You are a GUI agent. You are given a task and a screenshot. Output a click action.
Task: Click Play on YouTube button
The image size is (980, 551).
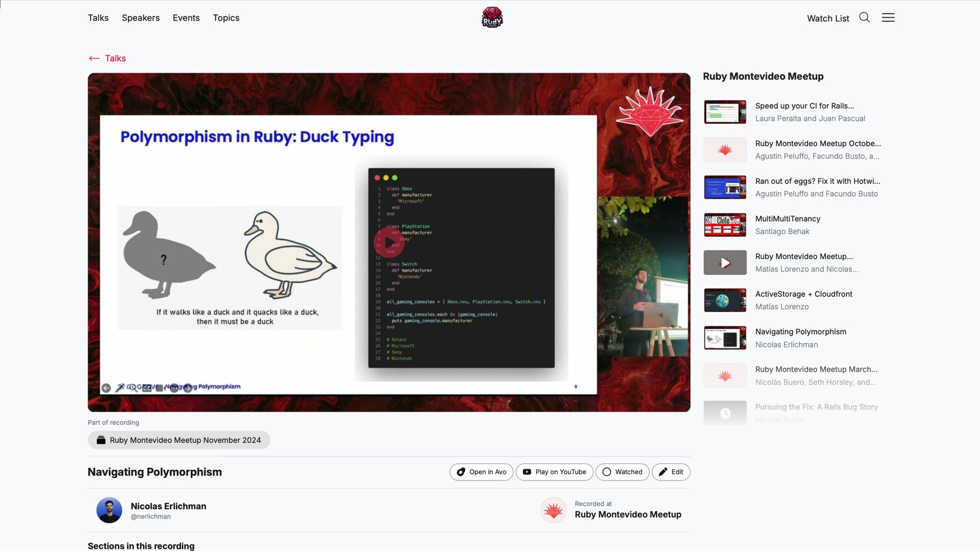554,472
